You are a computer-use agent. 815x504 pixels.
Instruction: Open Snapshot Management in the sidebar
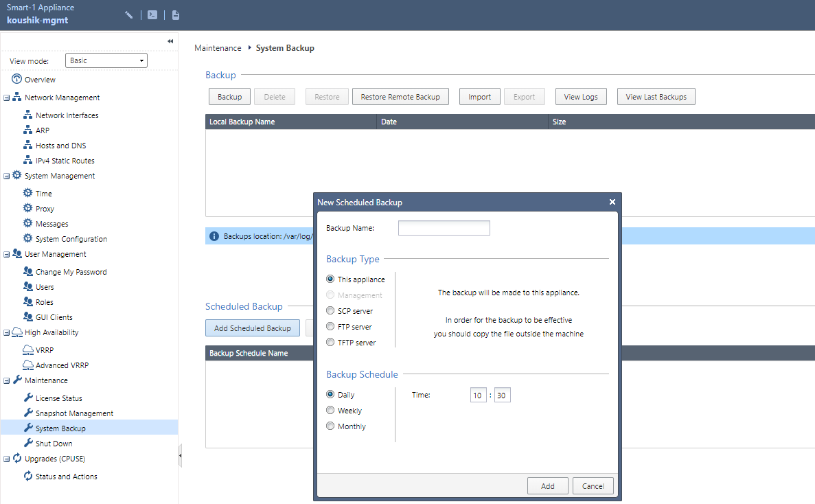point(74,413)
